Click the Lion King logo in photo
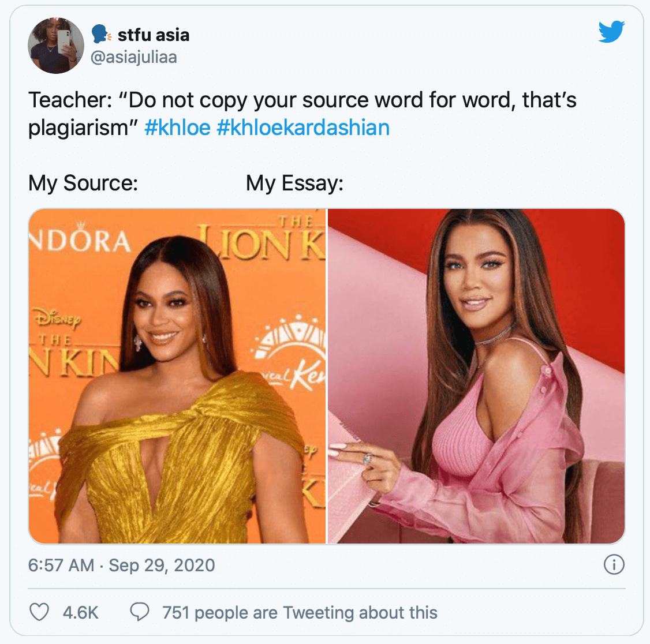Image resolution: width=650 pixels, height=644 pixels. coord(261,239)
